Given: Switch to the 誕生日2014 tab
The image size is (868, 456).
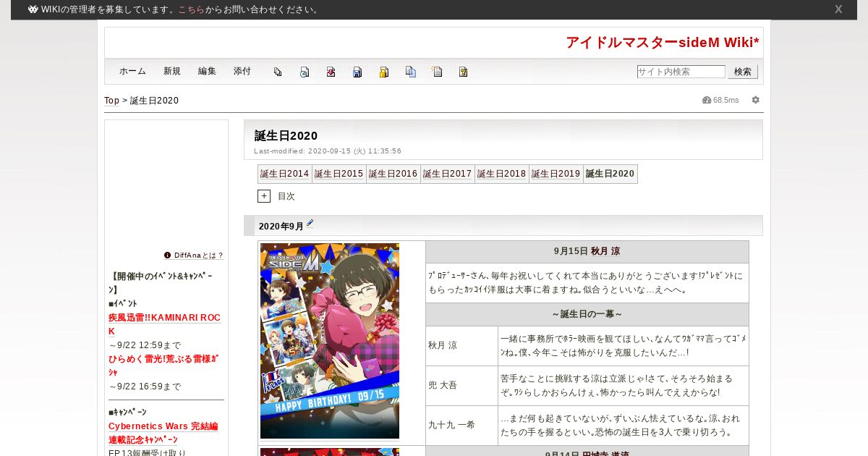Looking at the screenshot, I should (x=285, y=174).
